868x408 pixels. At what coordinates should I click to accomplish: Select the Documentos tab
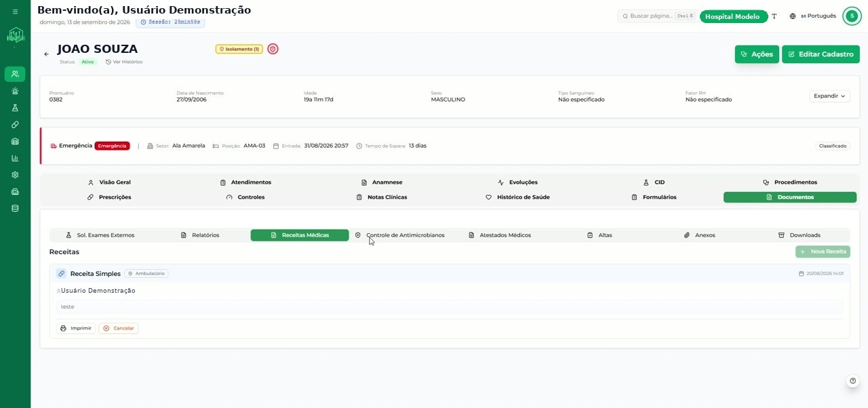790,197
